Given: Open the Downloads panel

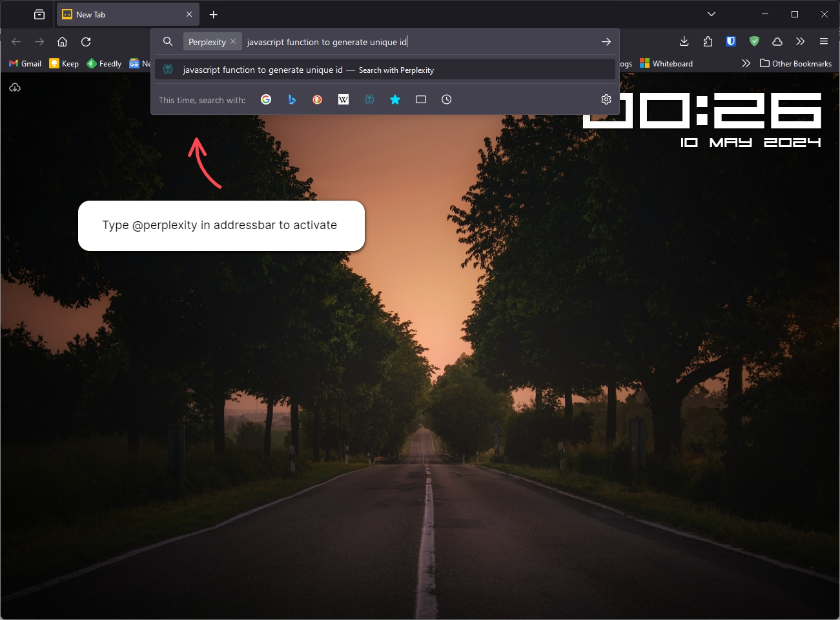Looking at the screenshot, I should (x=684, y=42).
